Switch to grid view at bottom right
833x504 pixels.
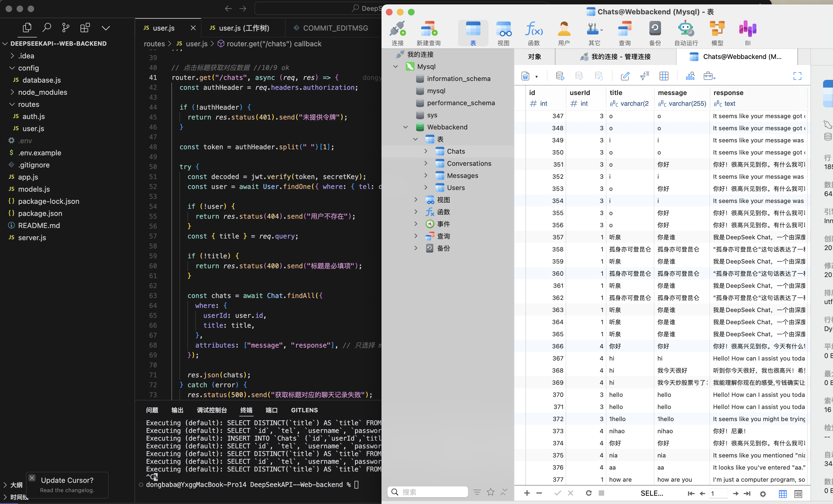(783, 494)
